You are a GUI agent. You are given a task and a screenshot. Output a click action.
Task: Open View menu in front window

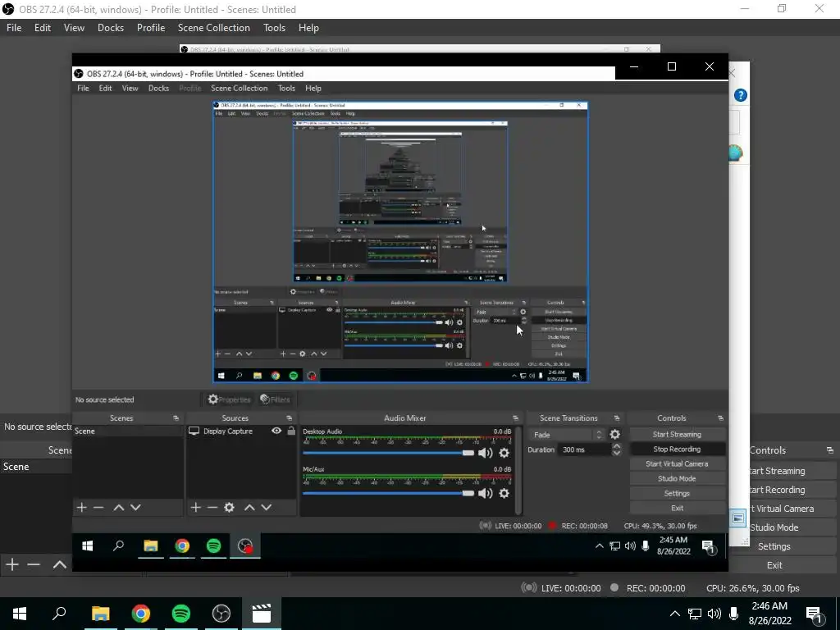point(130,89)
